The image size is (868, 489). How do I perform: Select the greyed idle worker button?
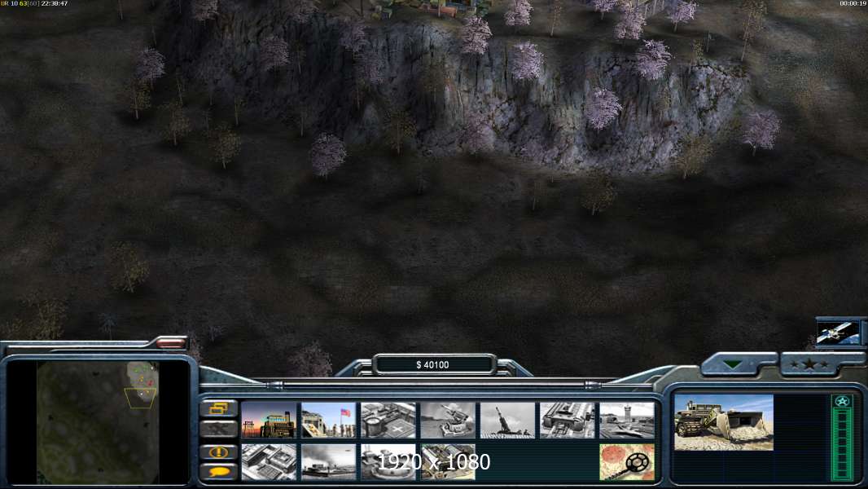(x=219, y=429)
